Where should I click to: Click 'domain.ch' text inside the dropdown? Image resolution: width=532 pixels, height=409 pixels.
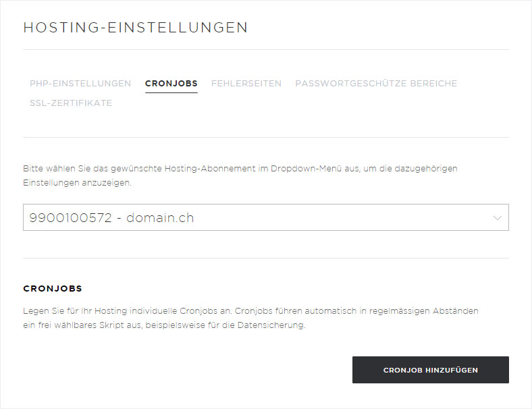tap(160, 218)
